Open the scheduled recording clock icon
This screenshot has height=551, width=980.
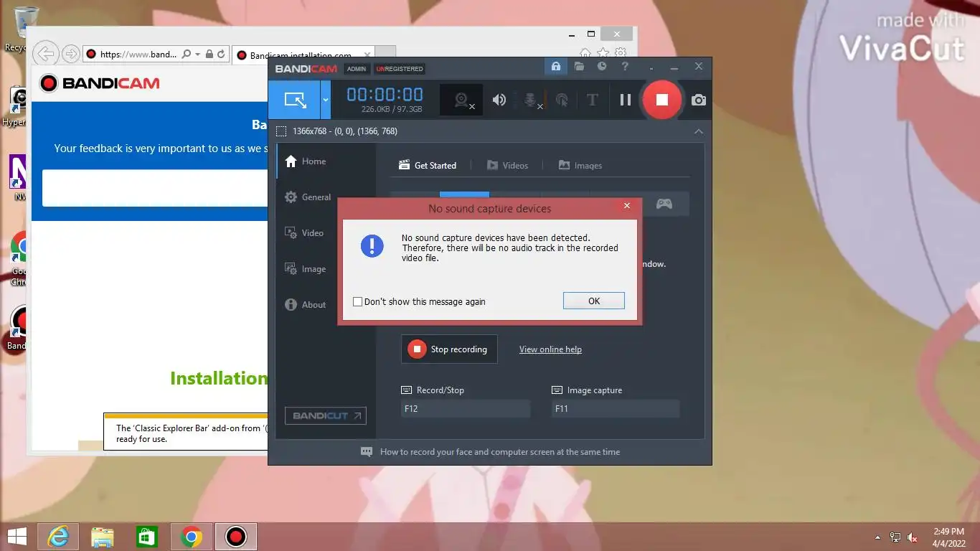click(x=602, y=67)
